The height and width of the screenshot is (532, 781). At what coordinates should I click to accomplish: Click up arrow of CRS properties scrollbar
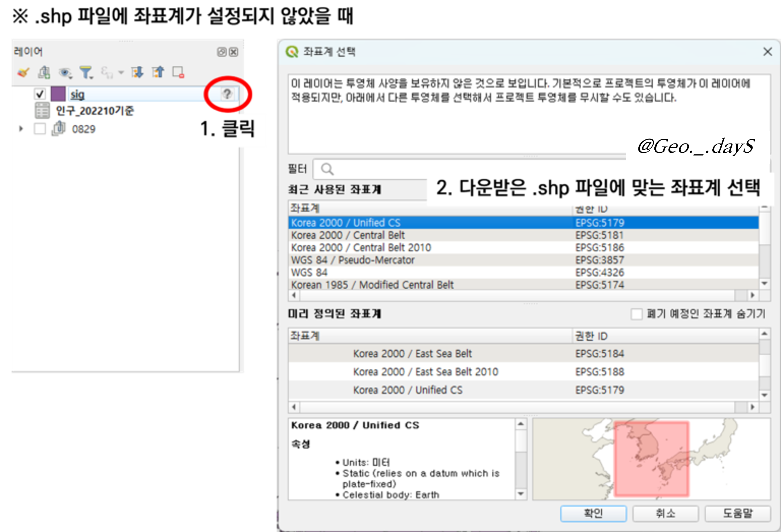tap(521, 424)
